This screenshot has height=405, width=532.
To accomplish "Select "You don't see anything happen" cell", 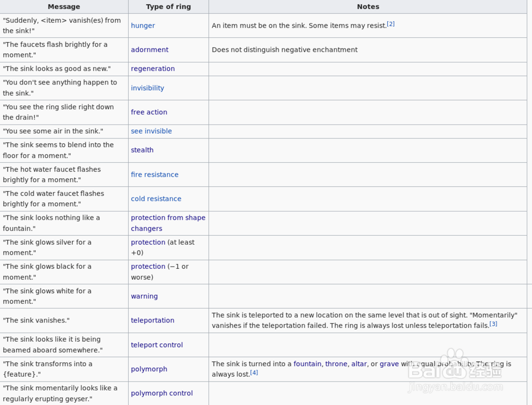I will click(x=64, y=88).
